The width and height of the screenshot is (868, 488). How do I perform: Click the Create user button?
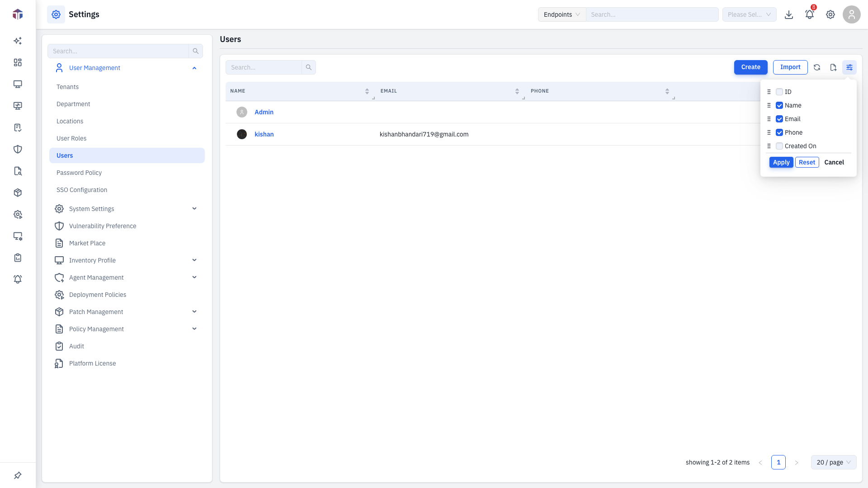pos(750,67)
